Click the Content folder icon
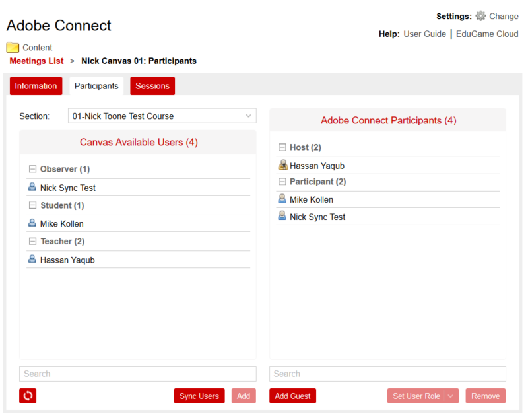The height and width of the screenshot is (420, 528). click(13, 47)
